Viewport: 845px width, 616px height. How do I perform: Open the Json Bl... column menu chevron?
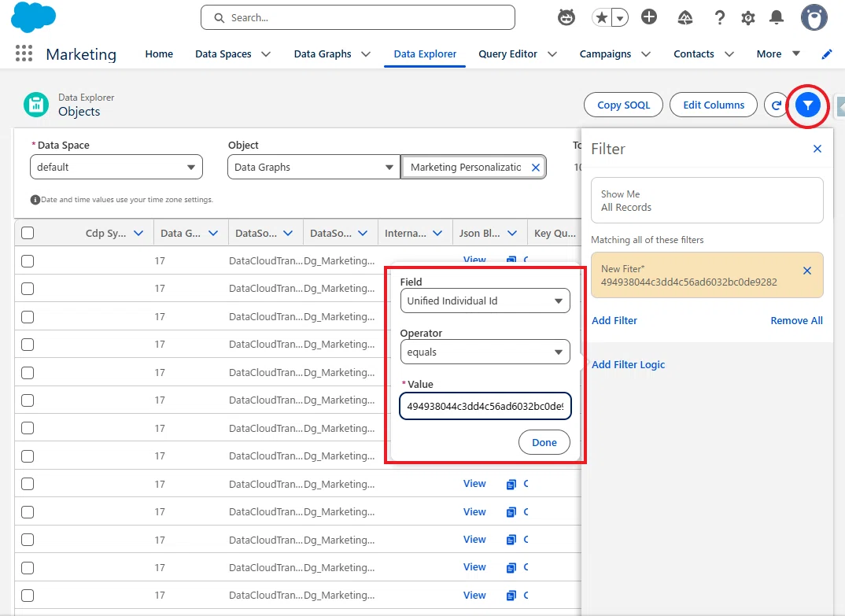512,234
